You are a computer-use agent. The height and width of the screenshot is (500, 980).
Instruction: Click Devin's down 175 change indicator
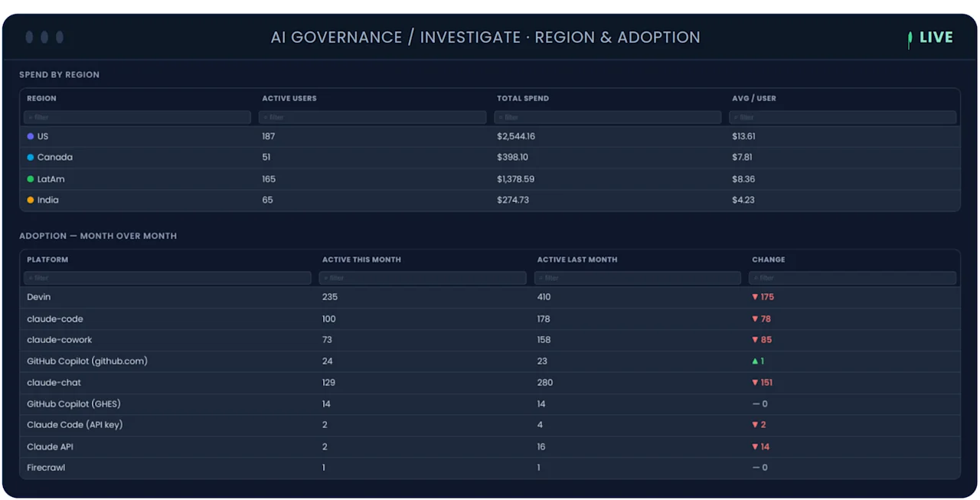[763, 297]
